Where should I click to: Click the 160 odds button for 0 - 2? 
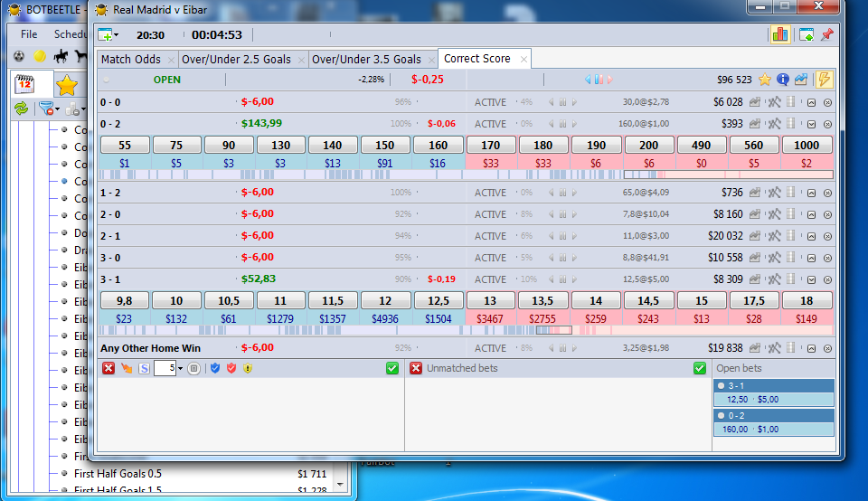point(438,146)
